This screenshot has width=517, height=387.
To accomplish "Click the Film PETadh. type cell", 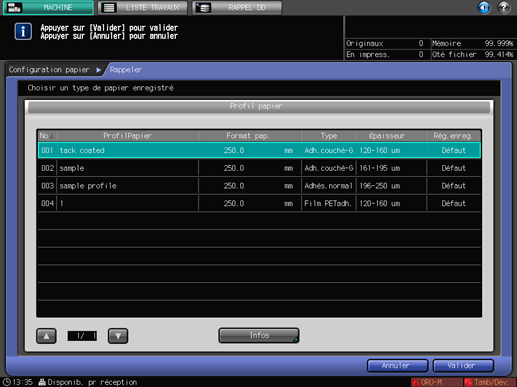I will point(328,203).
